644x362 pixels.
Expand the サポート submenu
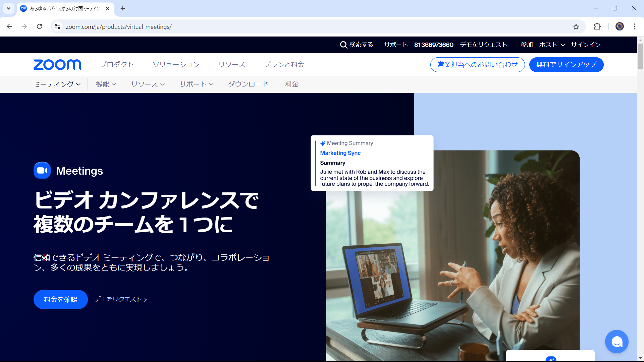(196, 84)
